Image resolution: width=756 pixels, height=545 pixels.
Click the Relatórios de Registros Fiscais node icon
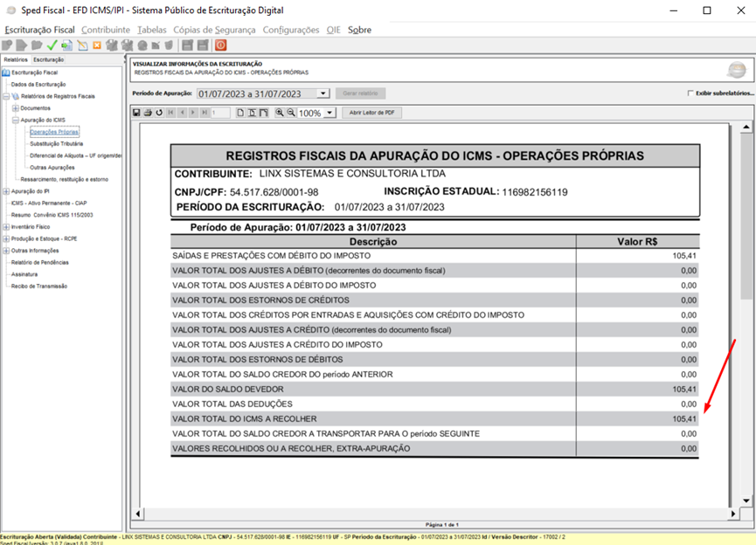click(x=16, y=96)
